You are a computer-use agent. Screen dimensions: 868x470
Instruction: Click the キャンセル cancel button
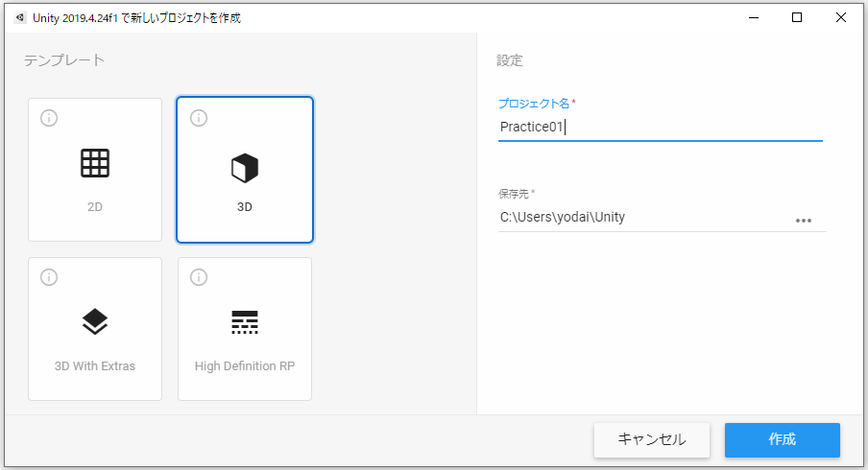tap(652, 440)
